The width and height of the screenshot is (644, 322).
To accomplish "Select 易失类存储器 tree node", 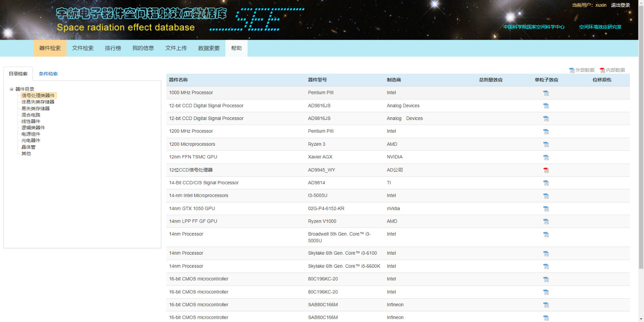I will coord(35,109).
